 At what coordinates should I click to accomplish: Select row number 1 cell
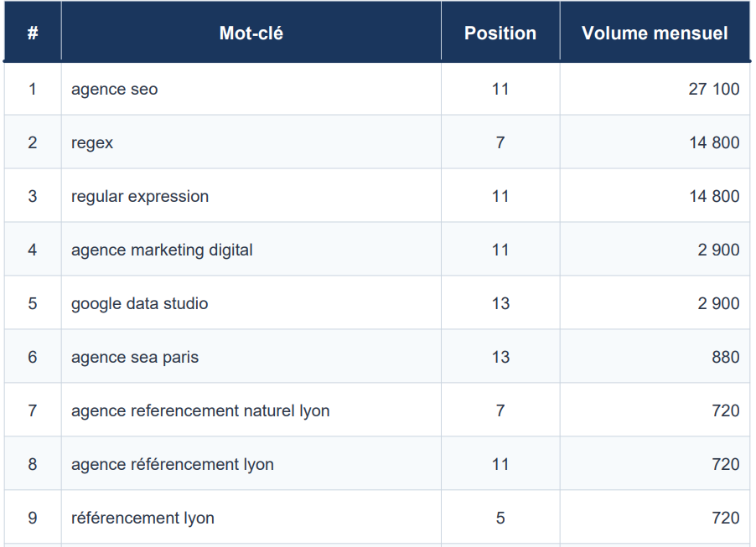(x=33, y=89)
